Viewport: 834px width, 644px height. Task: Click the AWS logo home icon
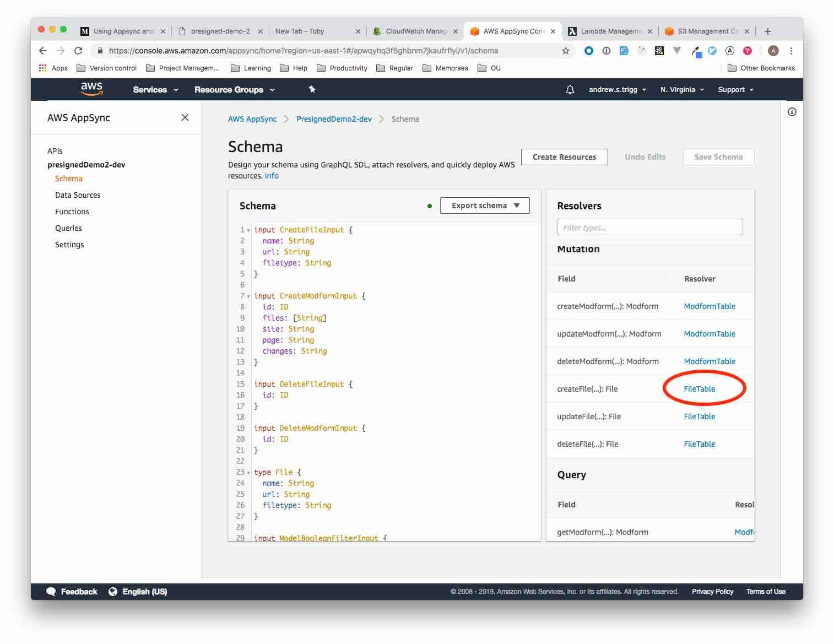pos(91,89)
